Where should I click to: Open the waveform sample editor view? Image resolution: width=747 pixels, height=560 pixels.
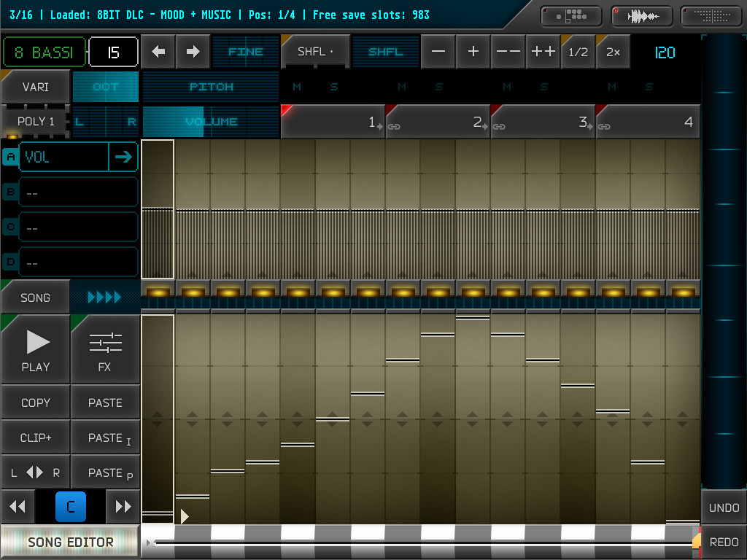click(641, 15)
